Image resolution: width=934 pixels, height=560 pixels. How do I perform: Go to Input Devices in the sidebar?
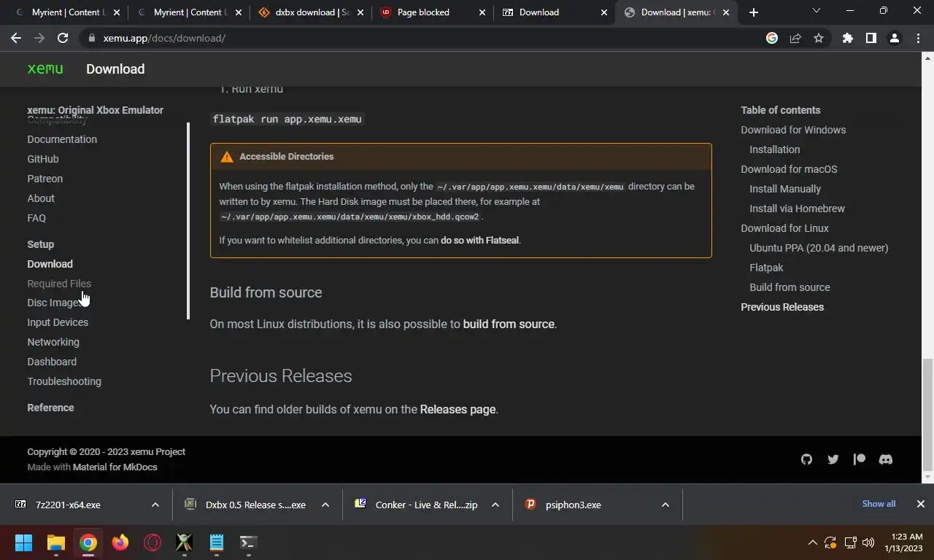(58, 322)
